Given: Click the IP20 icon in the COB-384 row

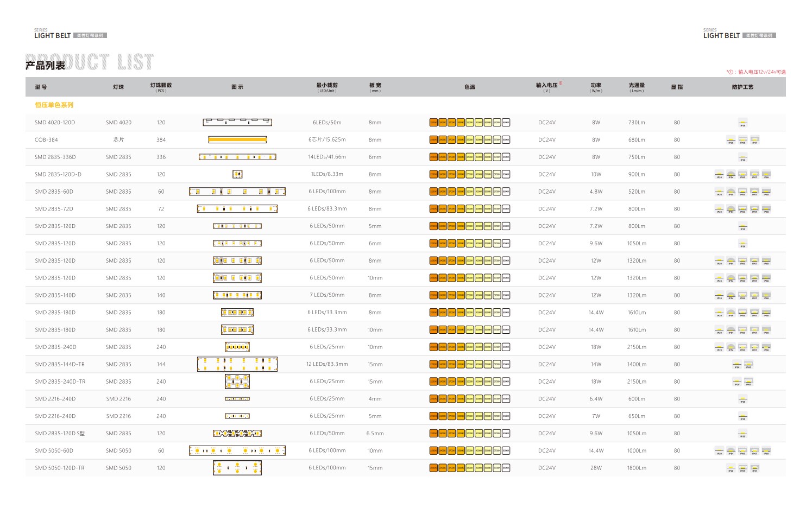Looking at the screenshot, I should point(731,140).
